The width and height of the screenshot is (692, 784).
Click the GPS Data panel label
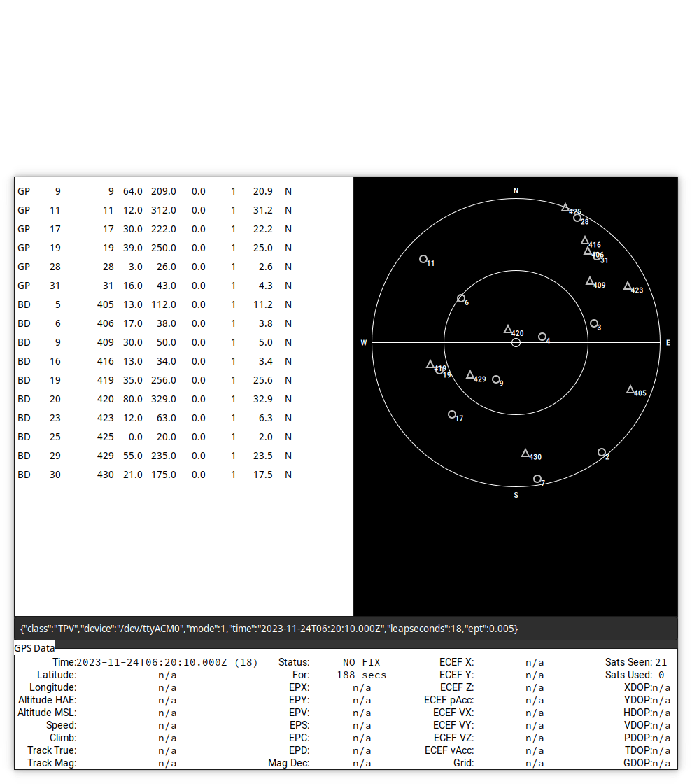34,648
